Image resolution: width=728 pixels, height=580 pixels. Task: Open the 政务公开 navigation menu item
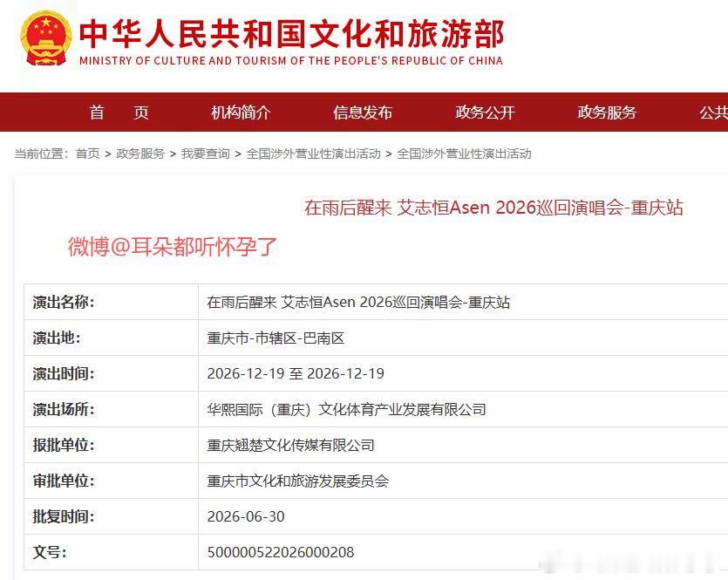[485, 113]
